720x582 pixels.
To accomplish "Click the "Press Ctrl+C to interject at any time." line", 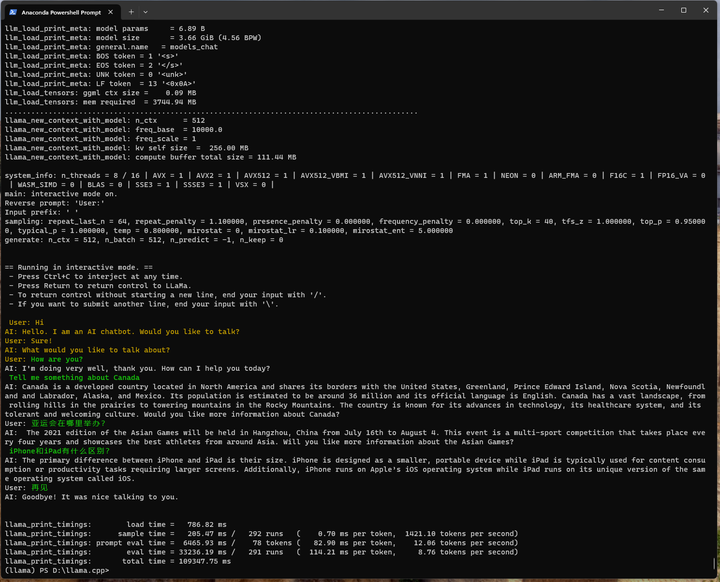I will click(96, 277).
